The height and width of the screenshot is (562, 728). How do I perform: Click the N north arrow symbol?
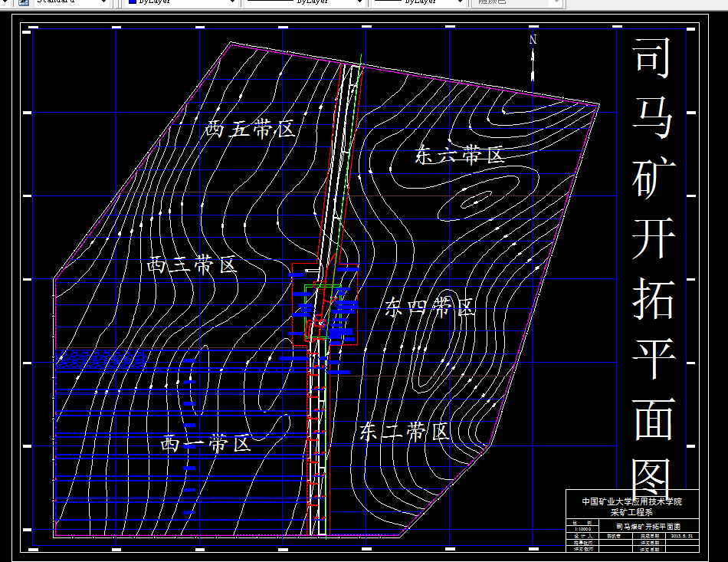533,58
